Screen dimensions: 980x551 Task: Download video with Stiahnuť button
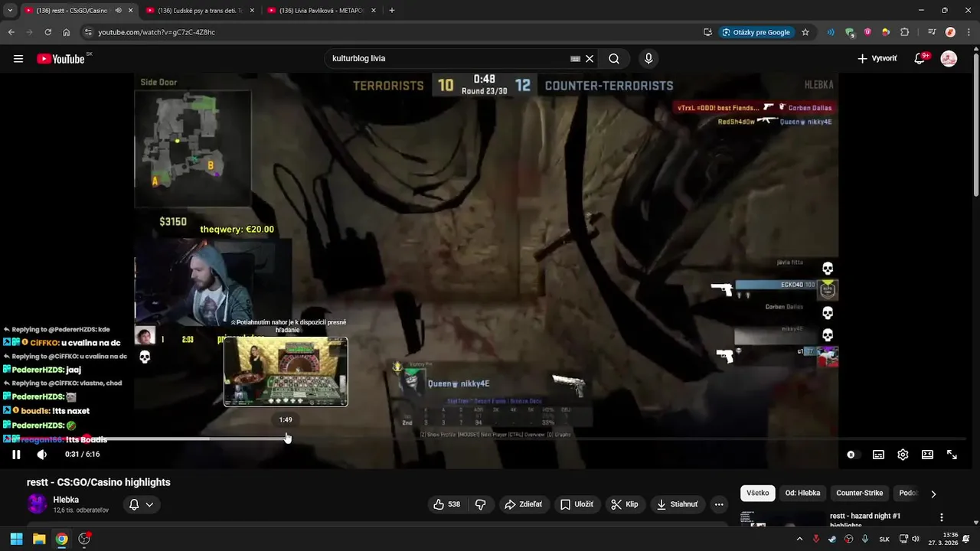[678, 504]
